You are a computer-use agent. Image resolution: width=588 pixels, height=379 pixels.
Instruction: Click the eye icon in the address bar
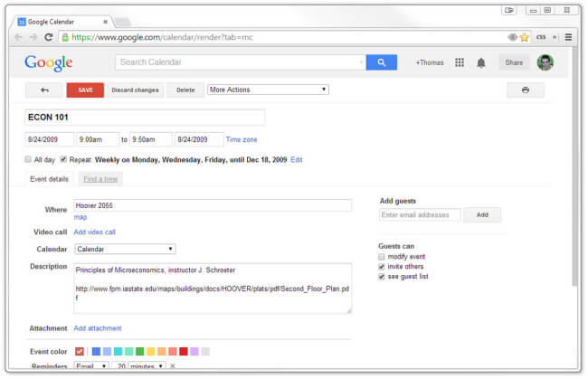513,37
